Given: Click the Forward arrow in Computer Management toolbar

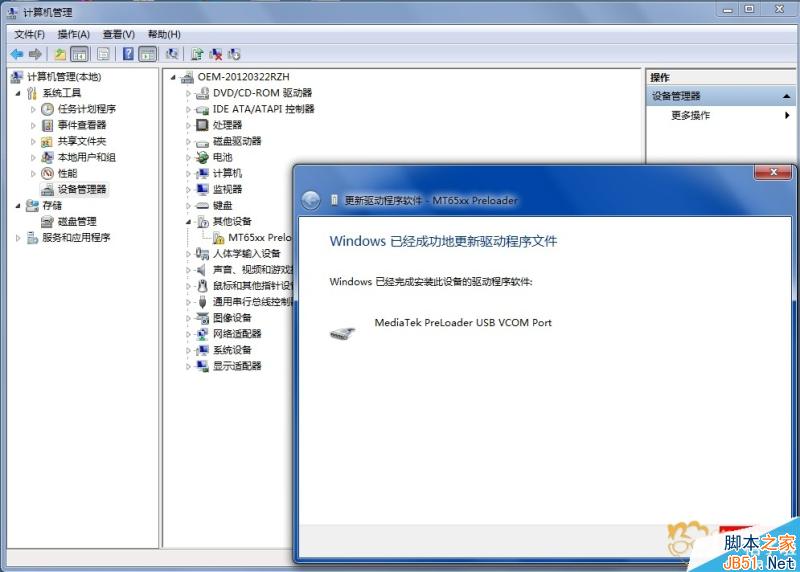Looking at the screenshot, I should point(35,54).
